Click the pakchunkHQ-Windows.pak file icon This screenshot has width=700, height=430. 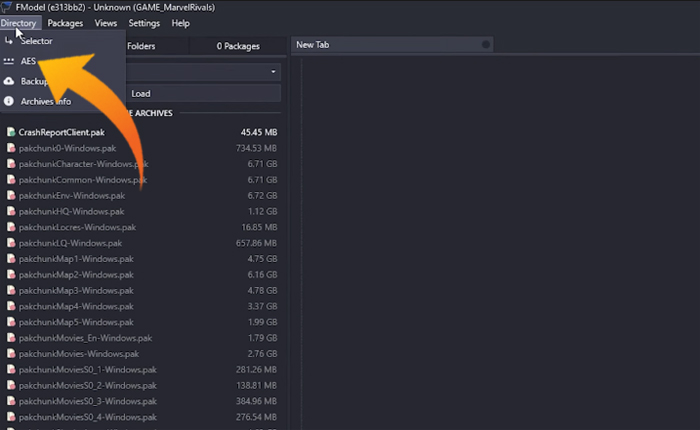(x=10, y=211)
